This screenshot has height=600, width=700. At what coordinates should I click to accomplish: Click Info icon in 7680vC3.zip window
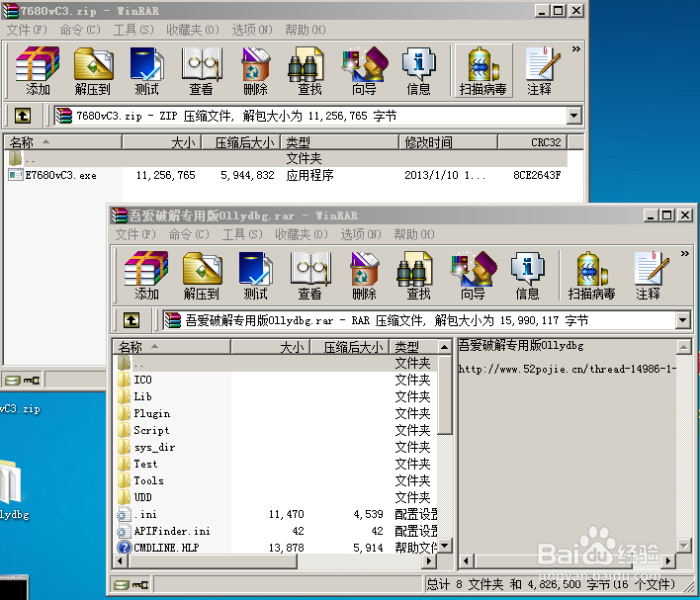click(418, 71)
